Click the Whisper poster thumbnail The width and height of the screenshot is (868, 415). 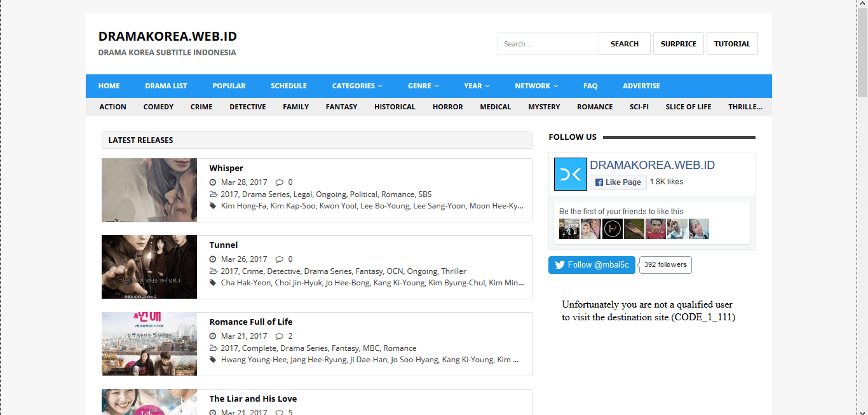tap(149, 190)
